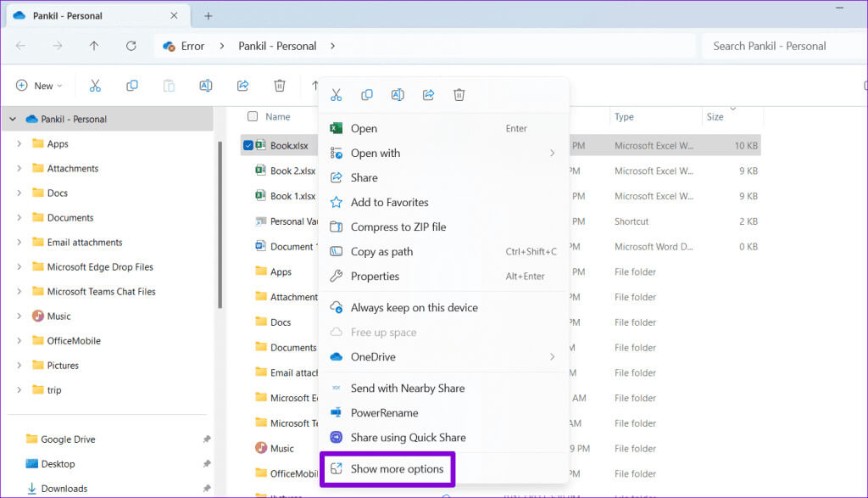Click the toolbar Delete trash icon
Screen dimensions: 868x498
[280, 86]
